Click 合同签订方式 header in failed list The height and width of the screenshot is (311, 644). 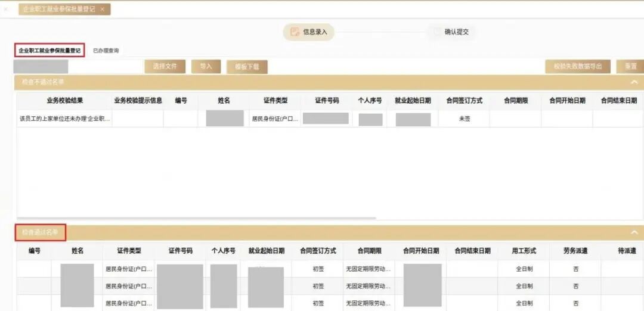(464, 101)
